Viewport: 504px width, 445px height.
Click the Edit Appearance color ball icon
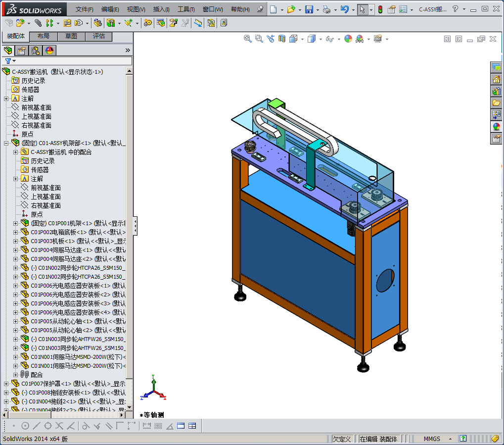click(x=348, y=39)
